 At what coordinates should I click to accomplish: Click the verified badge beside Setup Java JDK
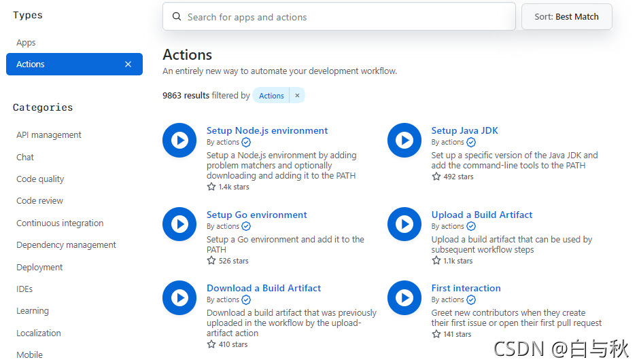pyautogui.click(x=471, y=143)
